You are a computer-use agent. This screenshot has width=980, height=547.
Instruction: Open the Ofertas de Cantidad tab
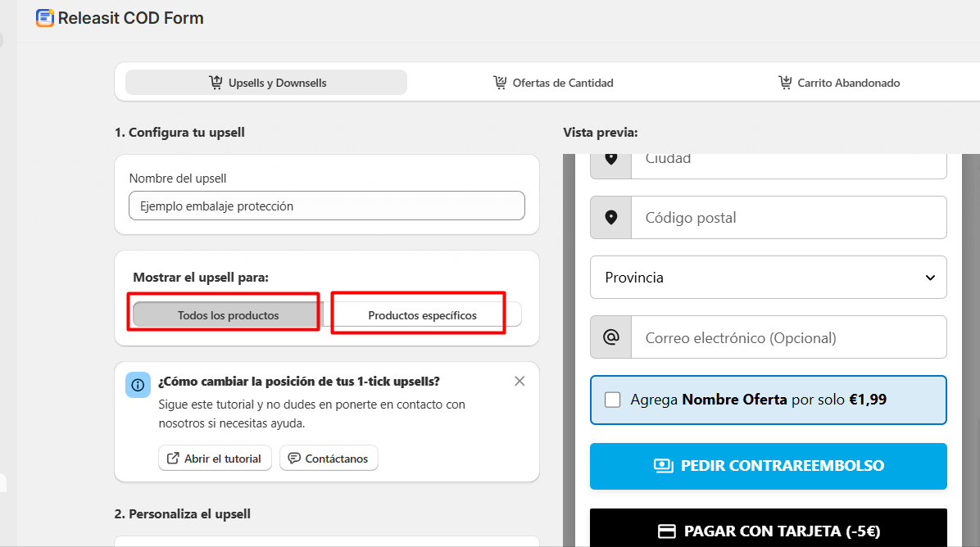pos(553,83)
